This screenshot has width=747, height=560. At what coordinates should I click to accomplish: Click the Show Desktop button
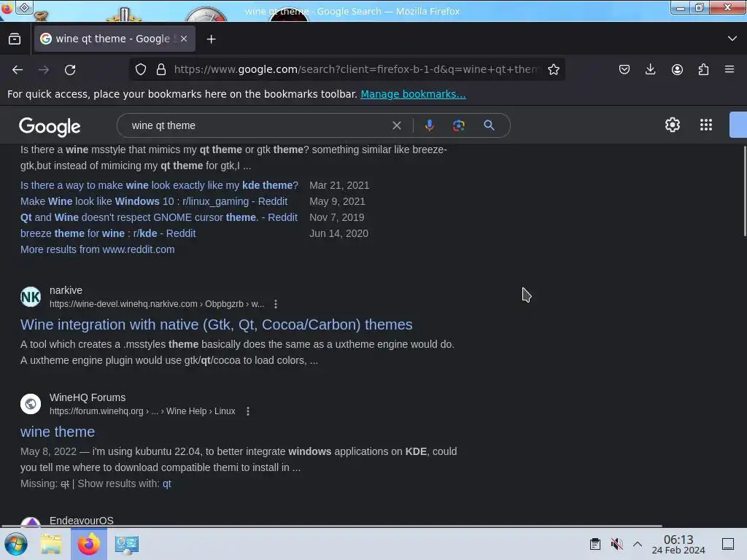click(728, 544)
